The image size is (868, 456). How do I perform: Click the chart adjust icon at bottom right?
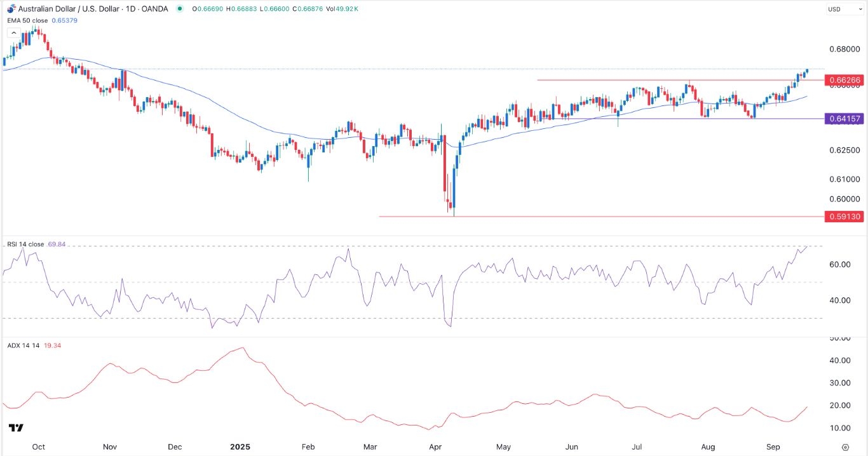[845, 447]
